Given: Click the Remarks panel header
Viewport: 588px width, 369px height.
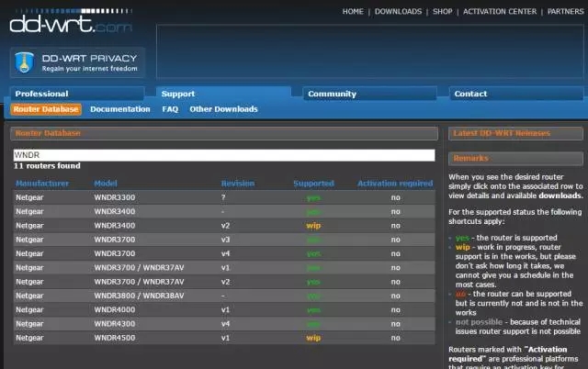Looking at the screenshot, I should 515,159.
